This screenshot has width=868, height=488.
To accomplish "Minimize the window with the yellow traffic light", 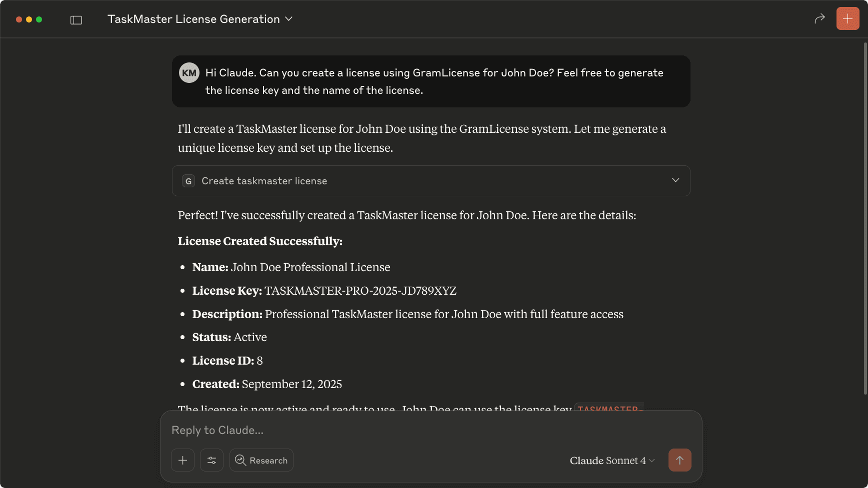I will click(x=29, y=19).
